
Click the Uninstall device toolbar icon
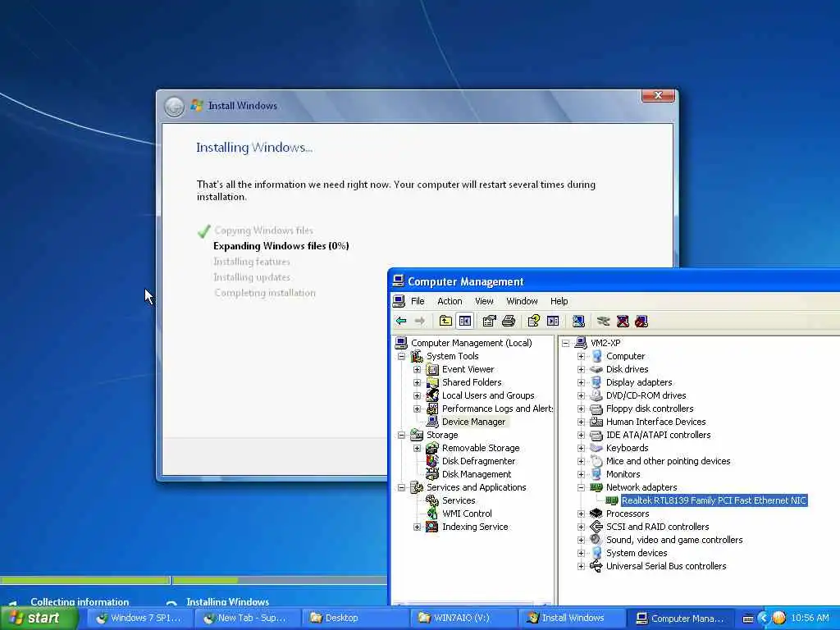pyautogui.click(x=623, y=321)
